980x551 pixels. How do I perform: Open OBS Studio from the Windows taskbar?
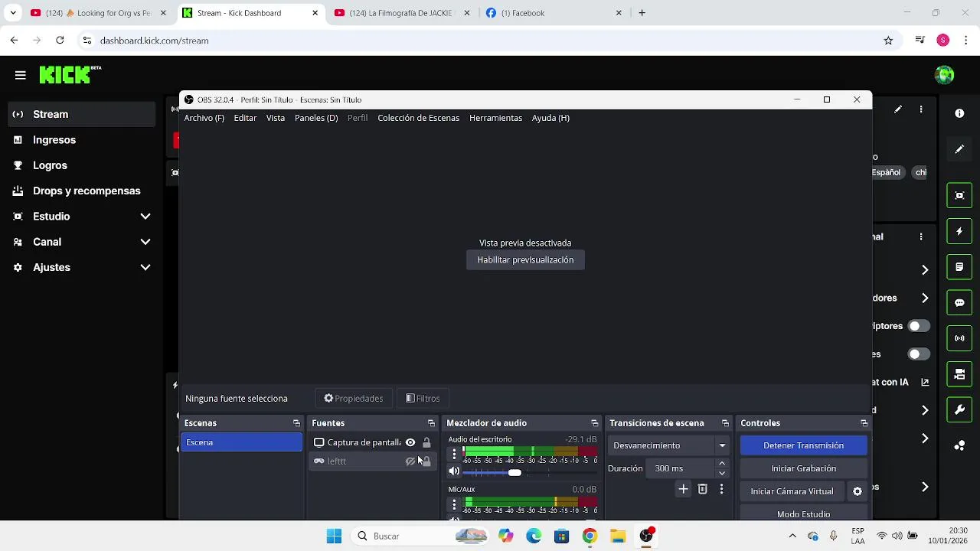pyautogui.click(x=646, y=536)
